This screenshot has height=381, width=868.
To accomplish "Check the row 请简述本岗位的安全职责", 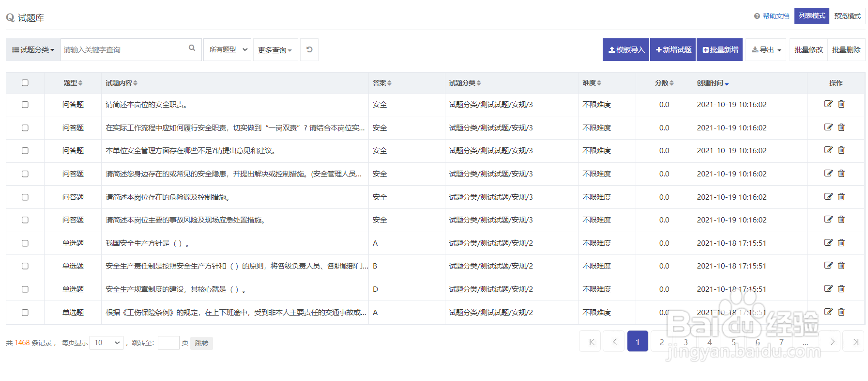I will pyautogui.click(x=25, y=105).
